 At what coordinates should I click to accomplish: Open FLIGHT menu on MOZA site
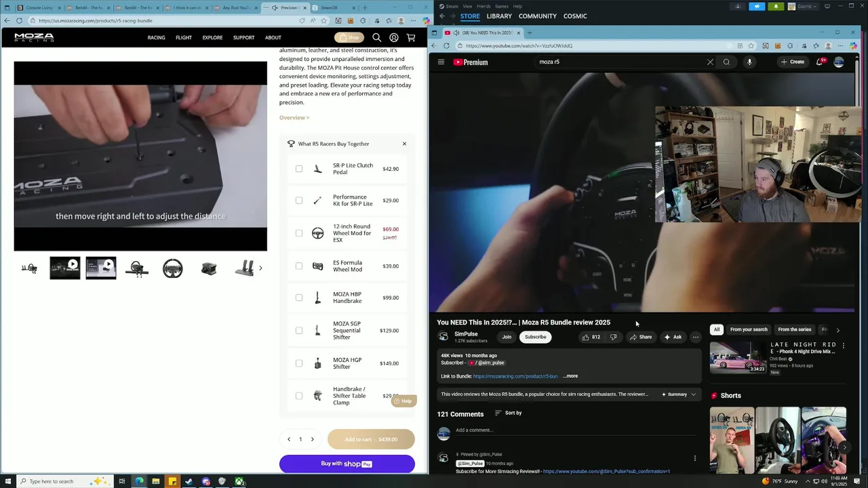coord(184,38)
